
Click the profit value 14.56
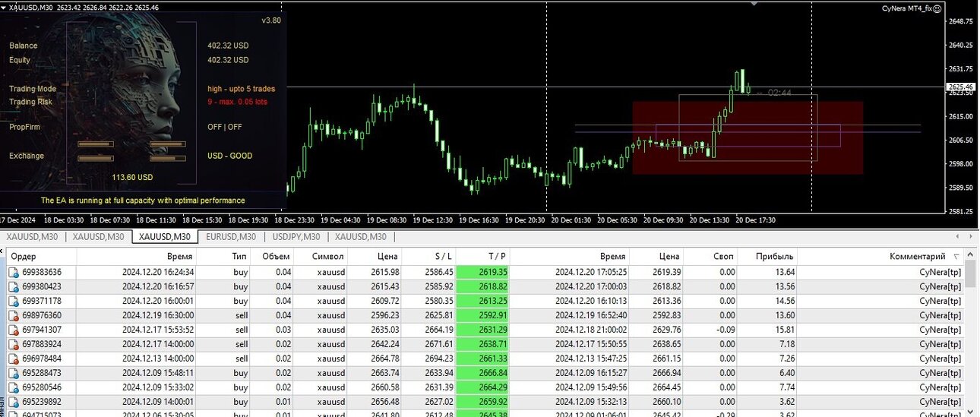(783, 301)
